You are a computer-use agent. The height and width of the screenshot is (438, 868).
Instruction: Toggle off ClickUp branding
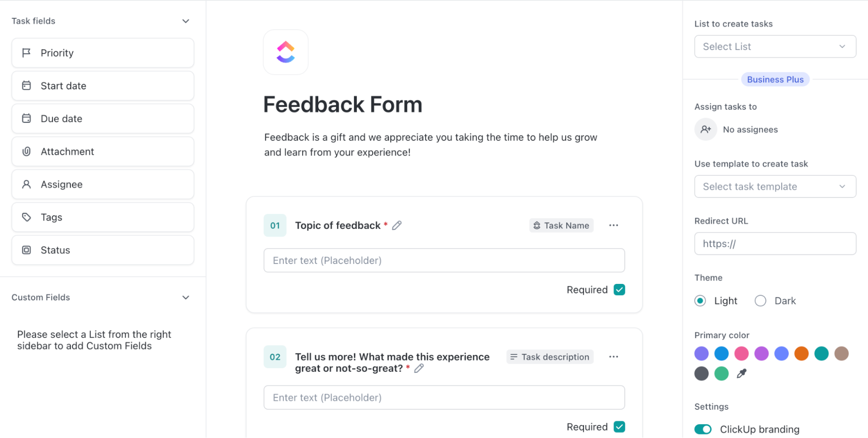click(703, 429)
